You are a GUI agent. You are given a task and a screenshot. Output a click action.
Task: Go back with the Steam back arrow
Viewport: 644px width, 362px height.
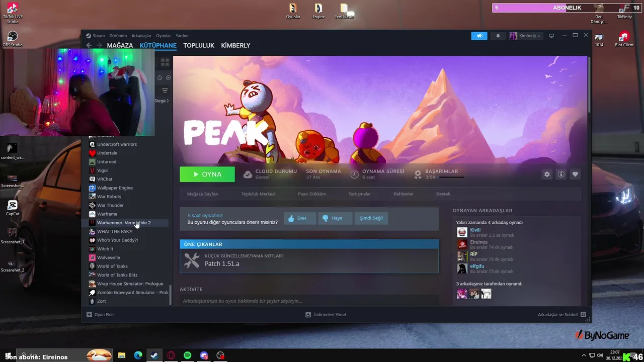89,45
